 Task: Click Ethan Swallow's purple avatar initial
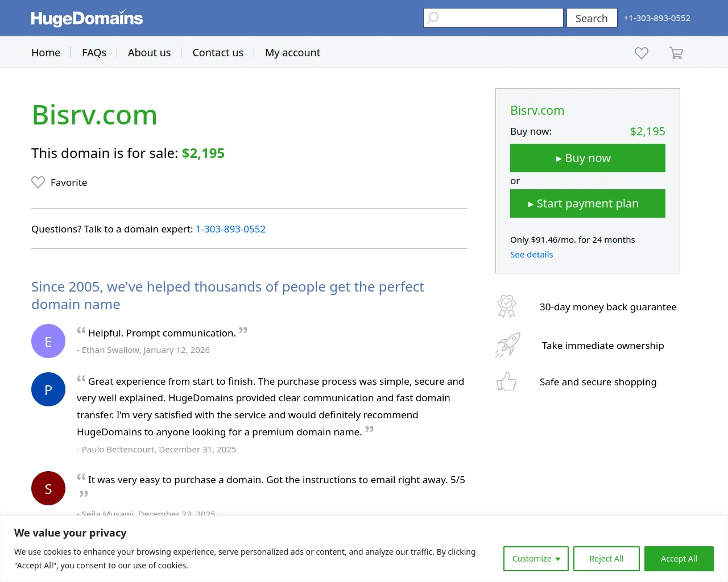[48, 341]
